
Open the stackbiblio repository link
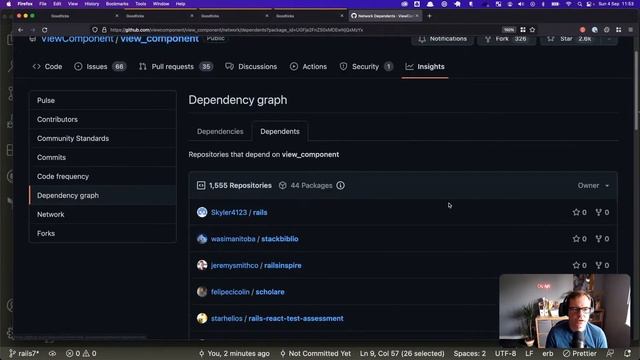click(x=280, y=239)
